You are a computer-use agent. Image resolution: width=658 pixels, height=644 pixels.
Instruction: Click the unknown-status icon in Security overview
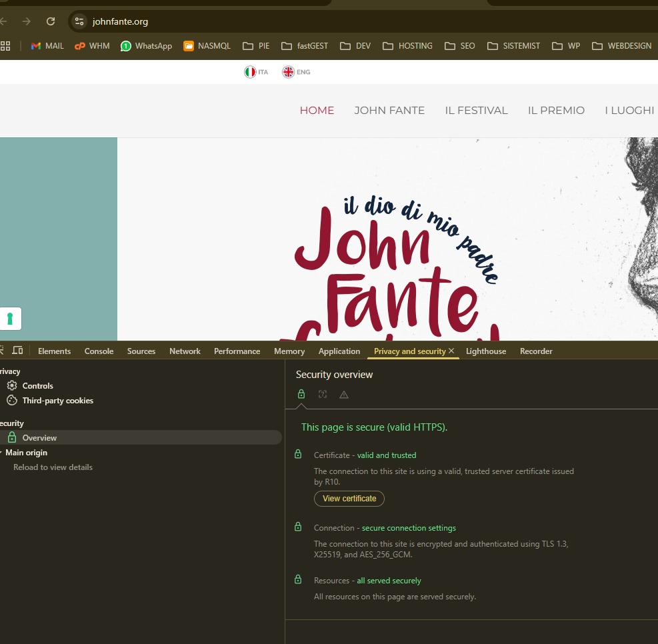(322, 394)
